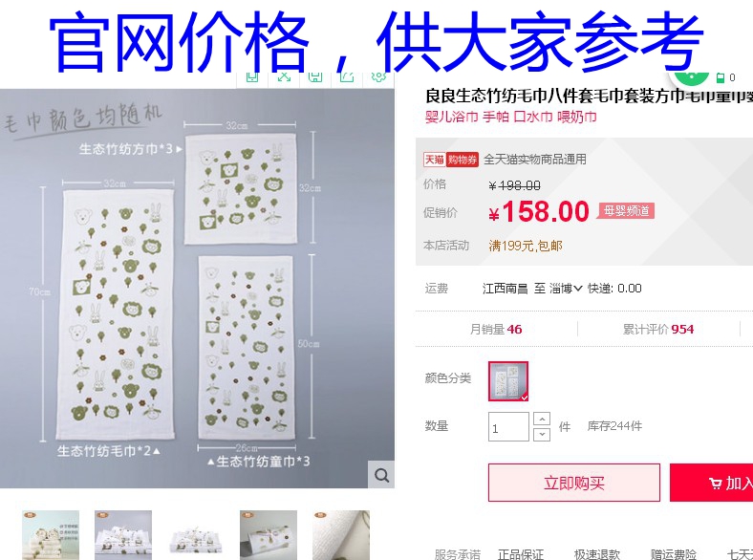Click the 天猫购物券 coupon badge
The width and height of the screenshot is (753, 560).
(450, 159)
